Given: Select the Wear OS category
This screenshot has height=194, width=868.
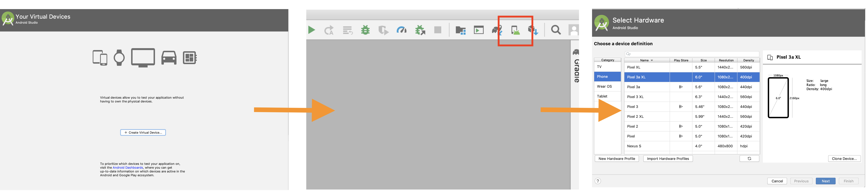Looking at the screenshot, I should 607,86.
